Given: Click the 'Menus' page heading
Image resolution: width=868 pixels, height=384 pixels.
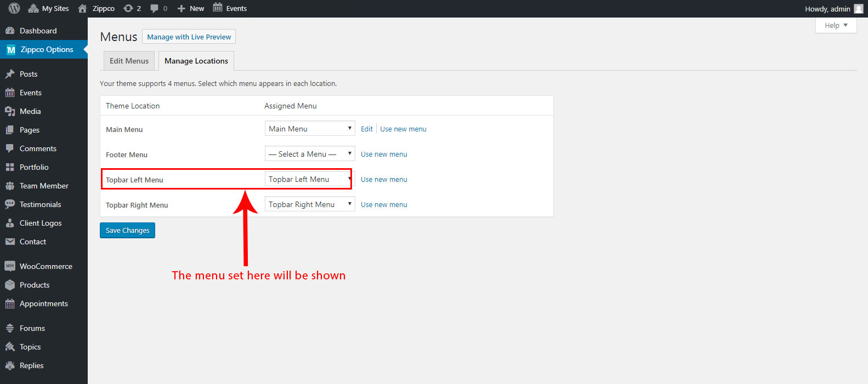Looking at the screenshot, I should (118, 37).
